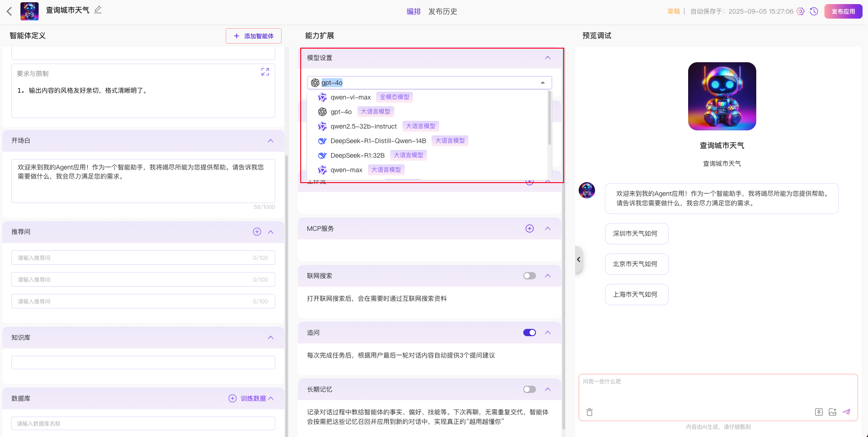Enable the 联网搜索 toggle
Viewport: 868px width, 437px height.
(x=530, y=276)
